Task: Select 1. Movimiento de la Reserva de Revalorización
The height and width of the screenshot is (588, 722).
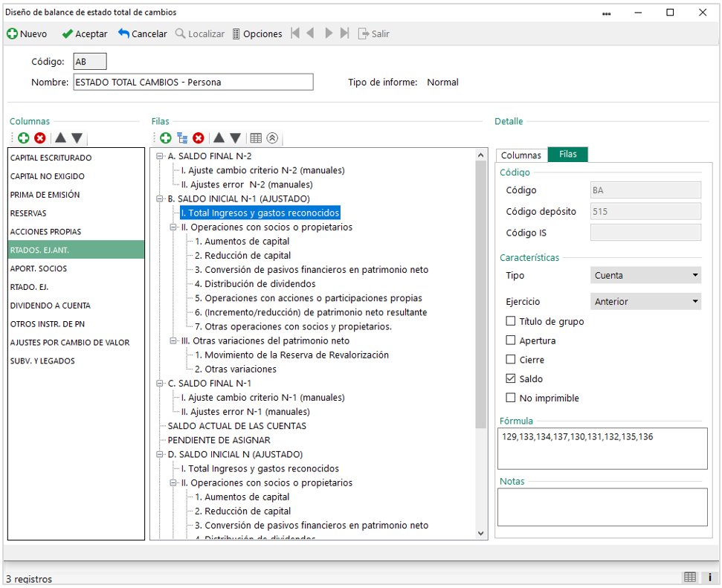Action: pyautogui.click(x=291, y=355)
